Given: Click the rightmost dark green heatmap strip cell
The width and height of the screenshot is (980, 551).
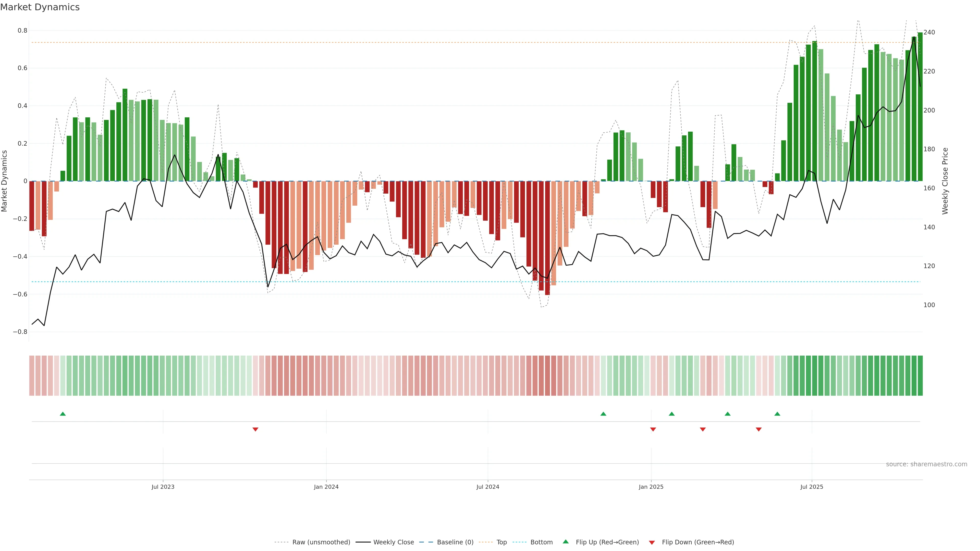Looking at the screenshot, I should (x=920, y=376).
